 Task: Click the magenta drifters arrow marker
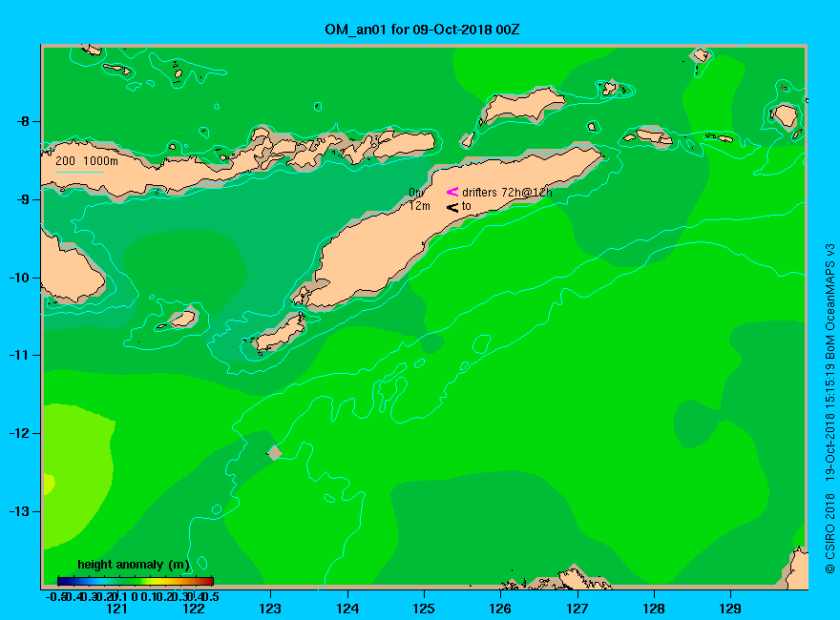tap(452, 192)
